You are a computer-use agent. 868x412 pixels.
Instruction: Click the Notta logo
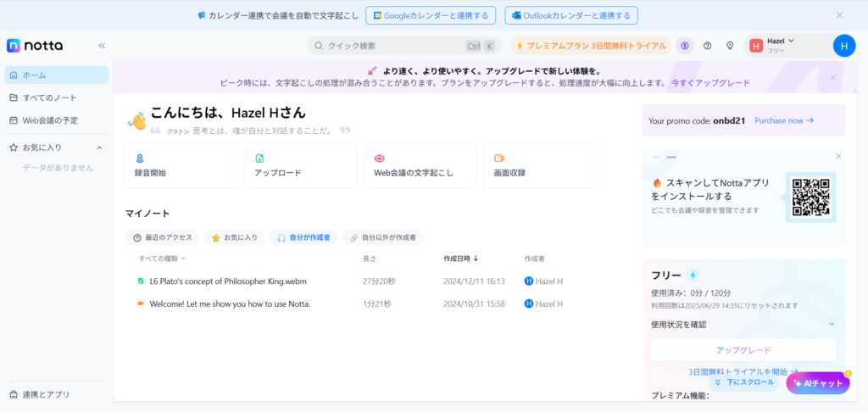click(x=34, y=46)
